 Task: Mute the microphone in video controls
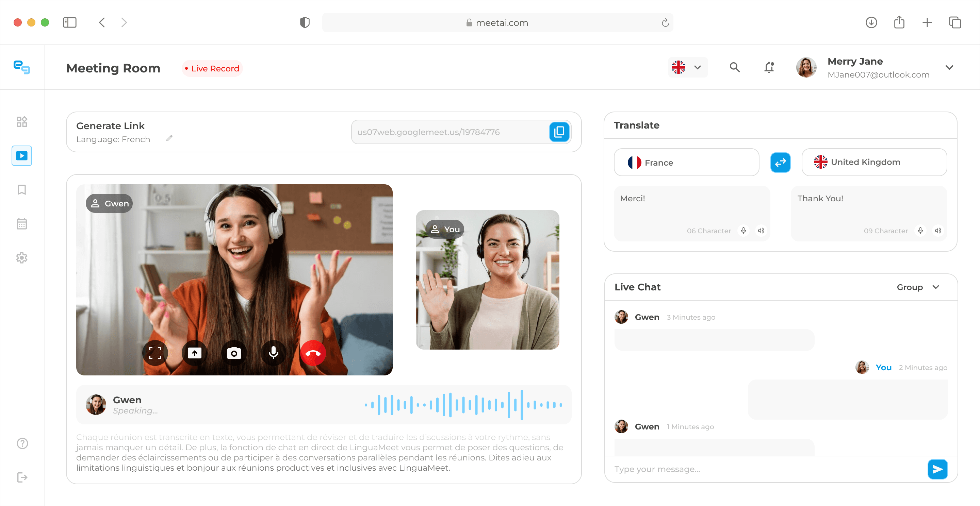click(273, 353)
